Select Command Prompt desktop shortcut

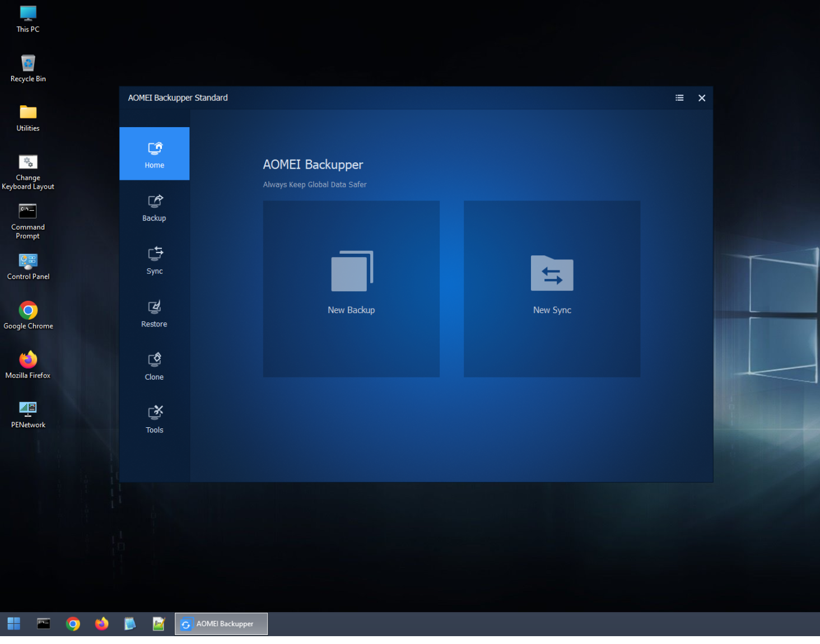click(28, 221)
